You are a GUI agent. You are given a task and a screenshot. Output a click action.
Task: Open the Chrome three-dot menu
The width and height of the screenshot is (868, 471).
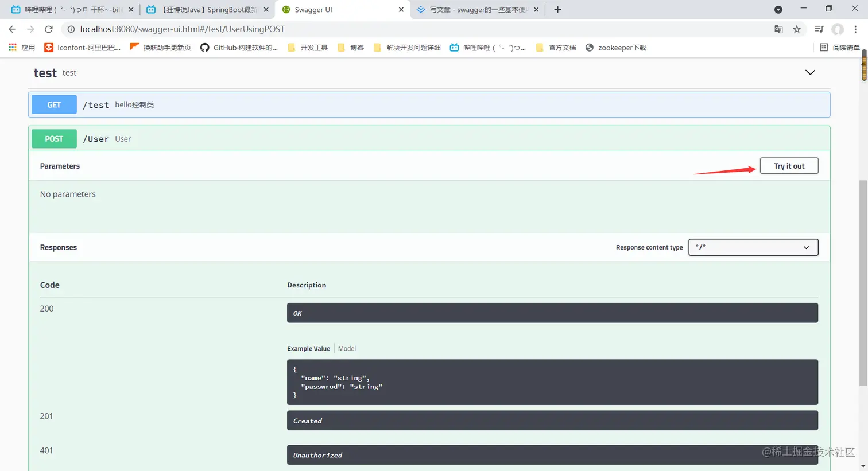tap(855, 29)
